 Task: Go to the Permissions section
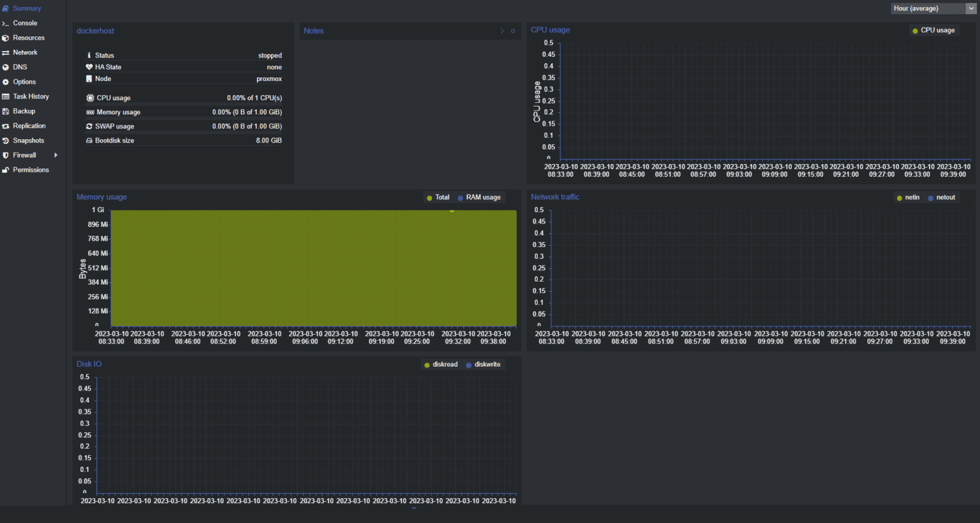coord(31,170)
